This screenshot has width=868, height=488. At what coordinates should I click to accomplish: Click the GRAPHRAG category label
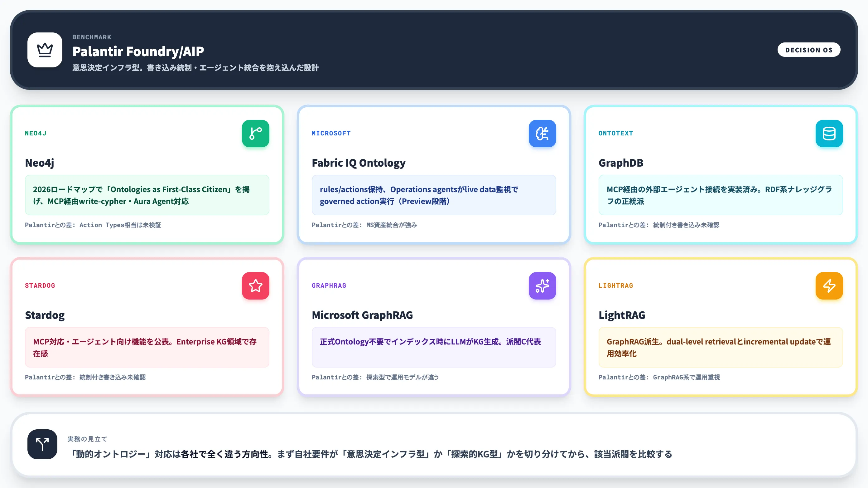click(329, 285)
